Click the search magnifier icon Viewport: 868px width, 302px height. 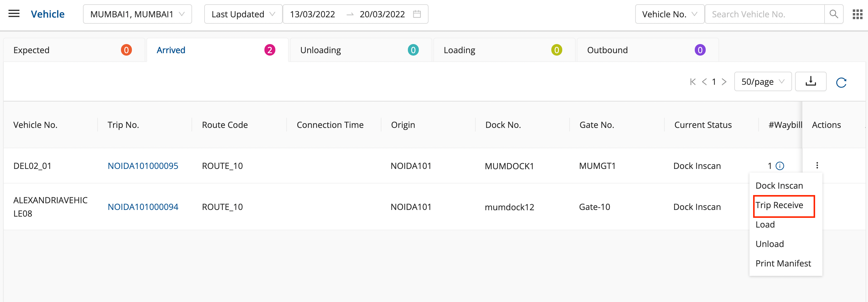tap(833, 14)
